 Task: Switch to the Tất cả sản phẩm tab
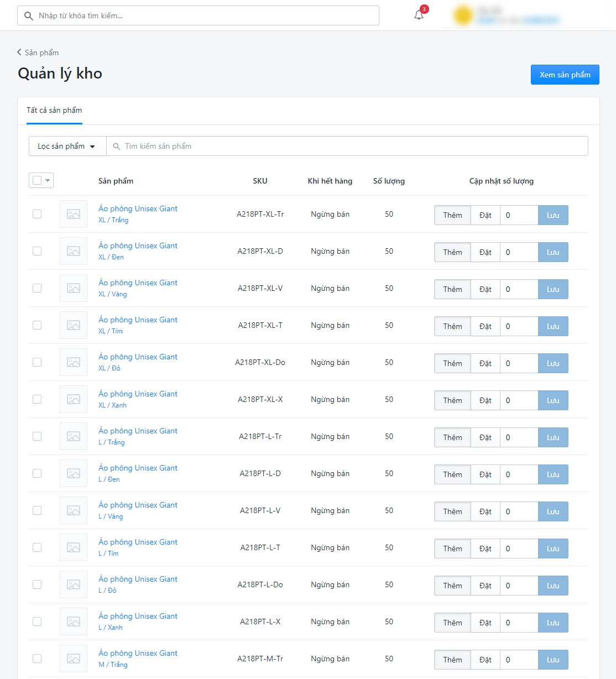click(x=54, y=110)
